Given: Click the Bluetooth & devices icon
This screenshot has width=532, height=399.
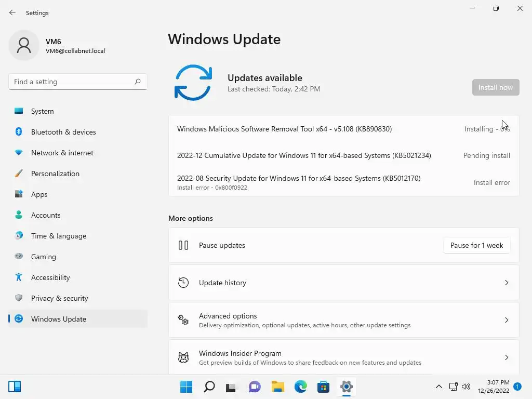Looking at the screenshot, I should (x=19, y=131).
